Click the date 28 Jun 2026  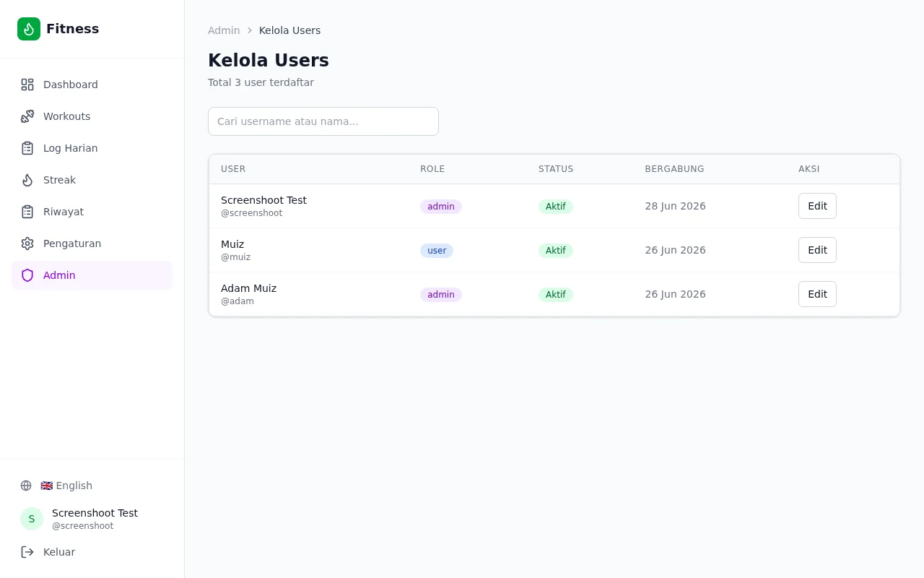pyautogui.click(x=676, y=206)
